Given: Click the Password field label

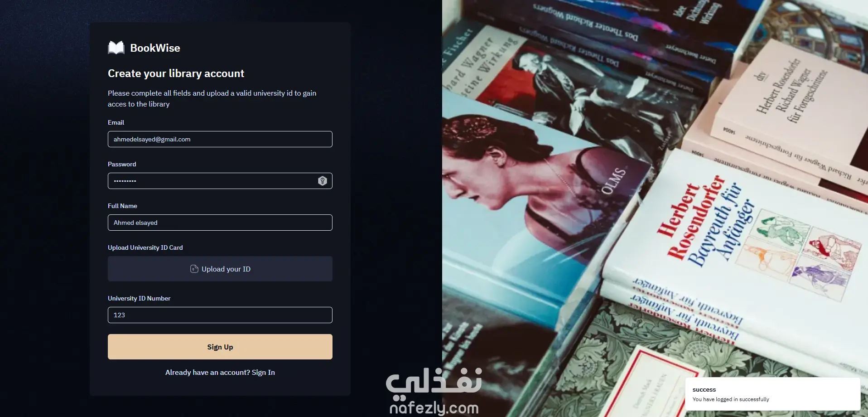Looking at the screenshot, I should (x=122, y=164).
